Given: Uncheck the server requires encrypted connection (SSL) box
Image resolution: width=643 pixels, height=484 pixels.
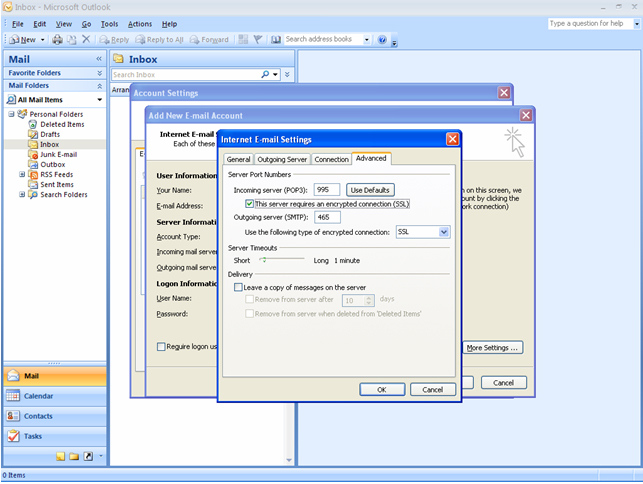Looking at the screenshot, I should [x=250, y=204].
